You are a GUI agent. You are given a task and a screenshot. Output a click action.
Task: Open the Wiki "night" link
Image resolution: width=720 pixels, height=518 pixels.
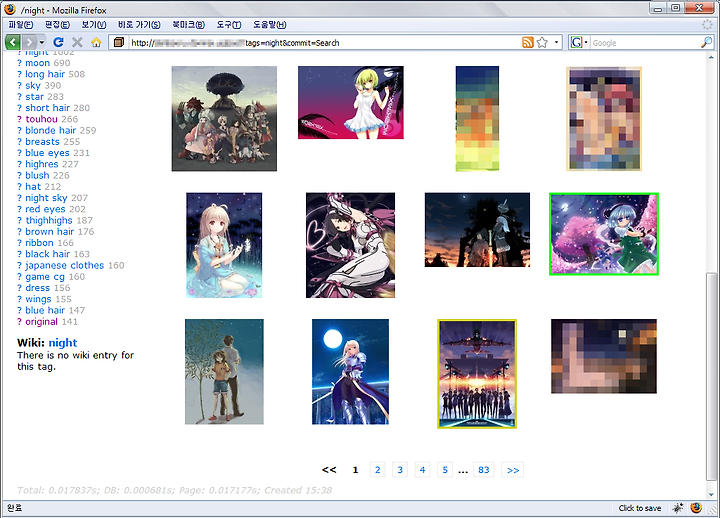click(63, 343)
